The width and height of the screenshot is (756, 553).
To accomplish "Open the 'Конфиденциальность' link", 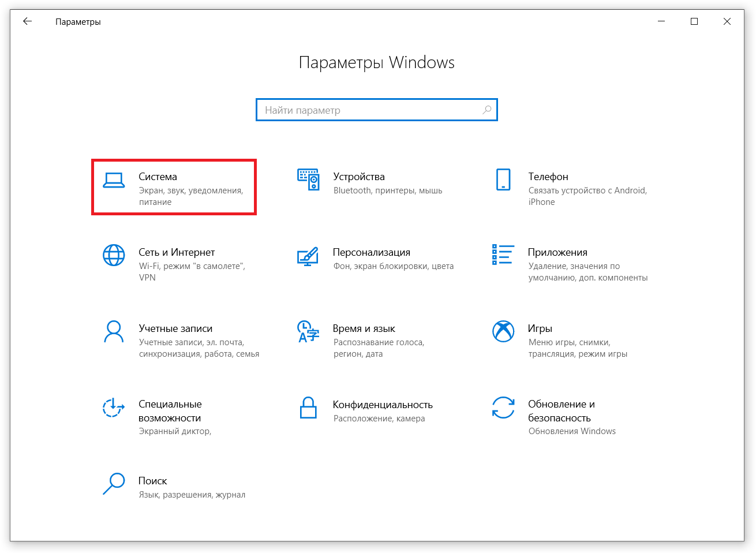I will click(x=383, y=405).
